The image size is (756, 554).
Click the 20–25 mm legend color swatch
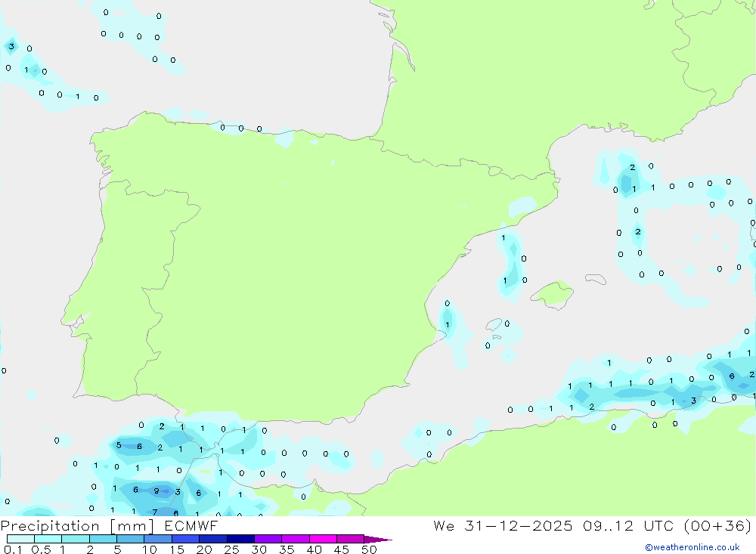pos(213,539)
